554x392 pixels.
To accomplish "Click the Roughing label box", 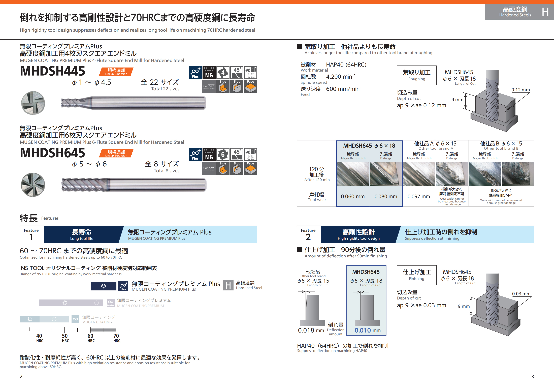I will coord(417,75).
